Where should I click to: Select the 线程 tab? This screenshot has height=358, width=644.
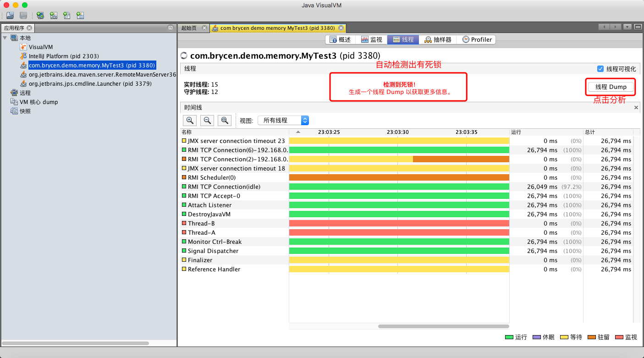coord(403,40)
